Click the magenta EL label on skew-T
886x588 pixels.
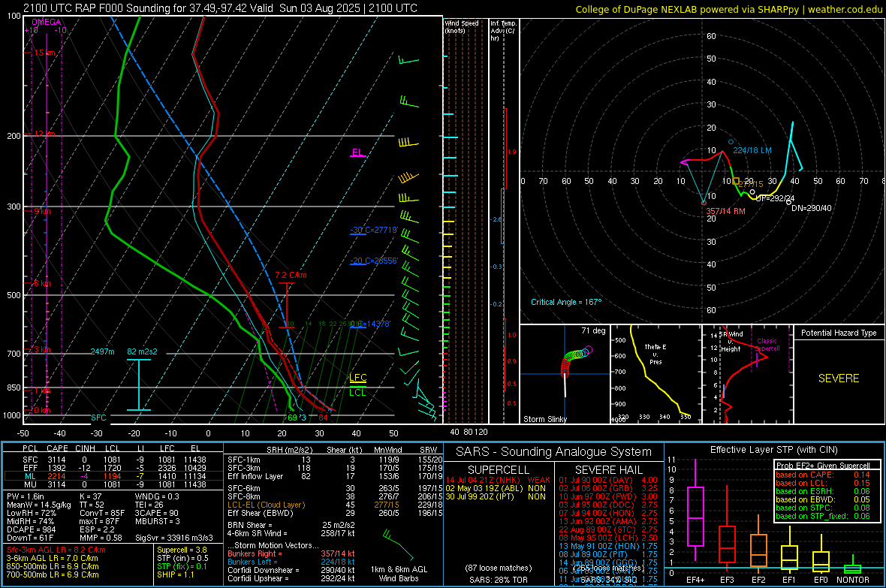click(357, 152)
